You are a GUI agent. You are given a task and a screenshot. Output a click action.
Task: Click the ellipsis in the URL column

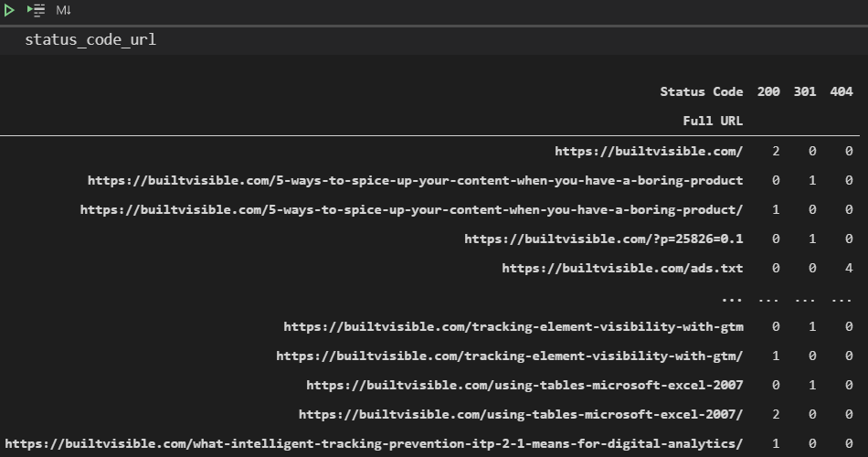pos(732,300)
